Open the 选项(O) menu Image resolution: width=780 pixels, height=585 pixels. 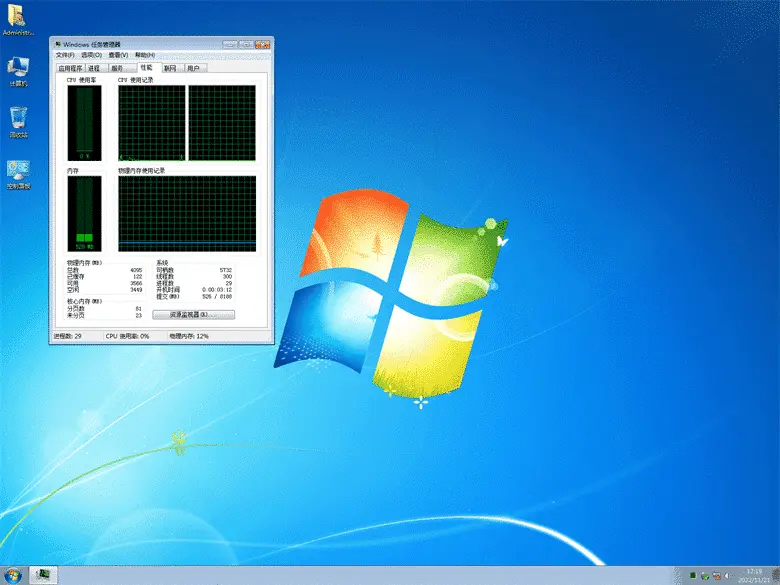[x=92, y=55]
